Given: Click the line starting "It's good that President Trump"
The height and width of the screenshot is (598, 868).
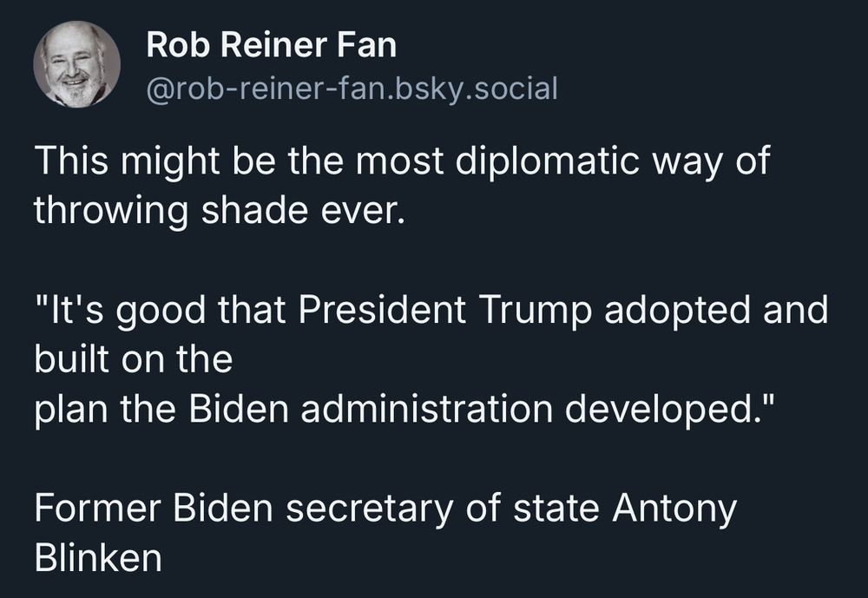Looking at the screenshot, I should coord(431,310).
